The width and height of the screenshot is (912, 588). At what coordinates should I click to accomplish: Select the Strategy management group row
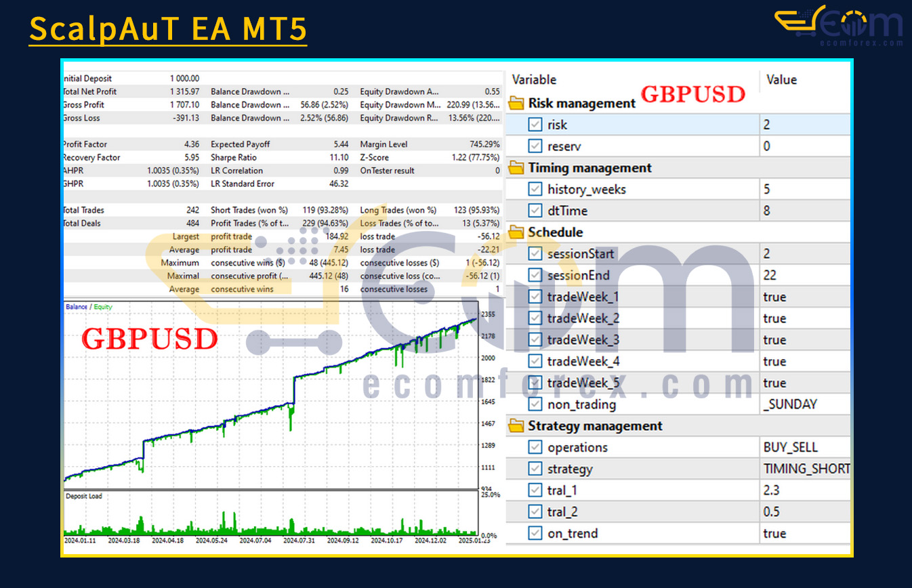[x=678, y=426]
